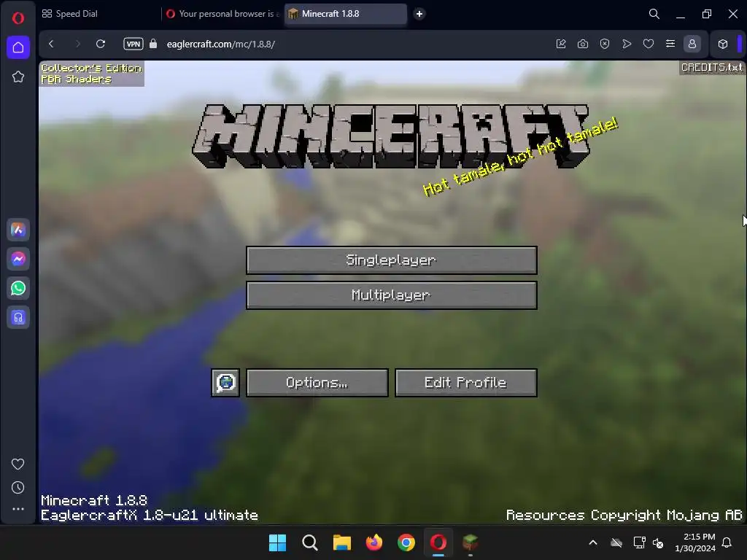Click the eaglercraft.com address bar
Screen dimensions: 747x560
(x=220, y=44)
